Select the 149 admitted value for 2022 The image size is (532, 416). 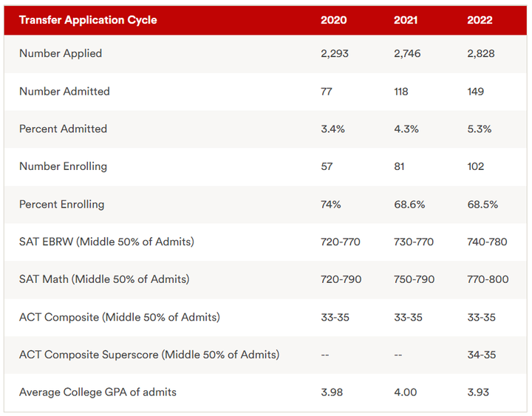475,92
